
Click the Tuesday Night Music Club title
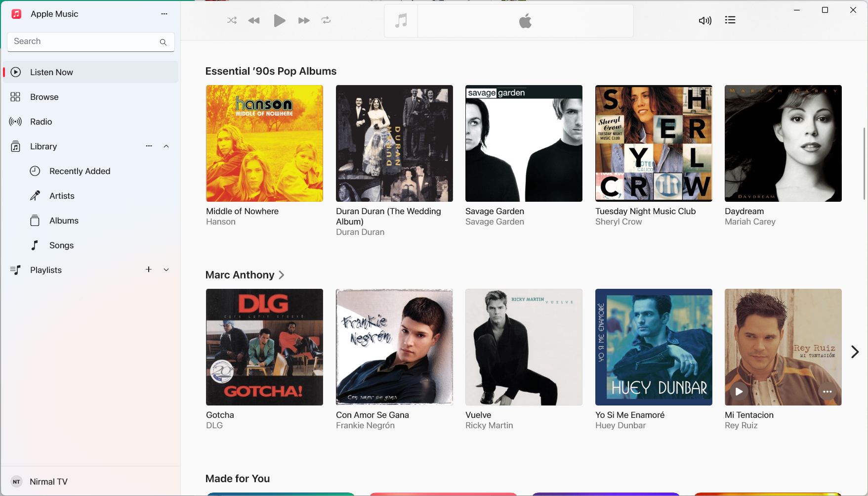tap(645, 211)
